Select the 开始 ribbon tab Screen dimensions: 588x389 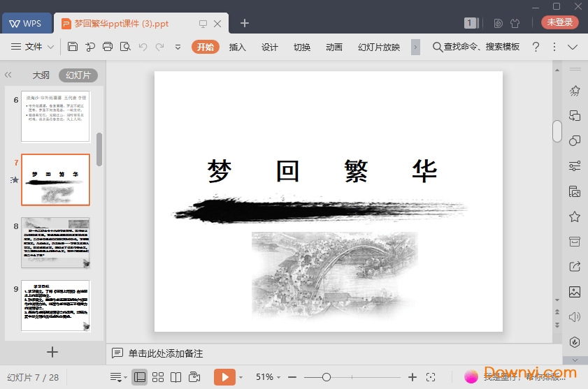coord(205,47)
